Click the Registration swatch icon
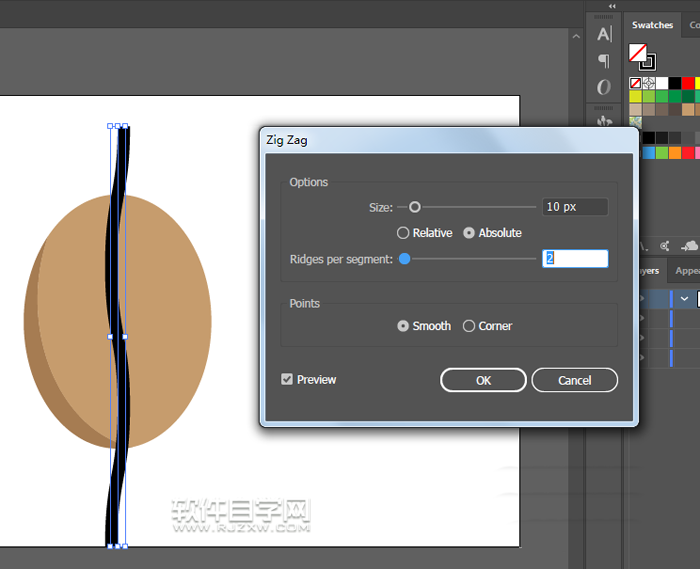 648,83
